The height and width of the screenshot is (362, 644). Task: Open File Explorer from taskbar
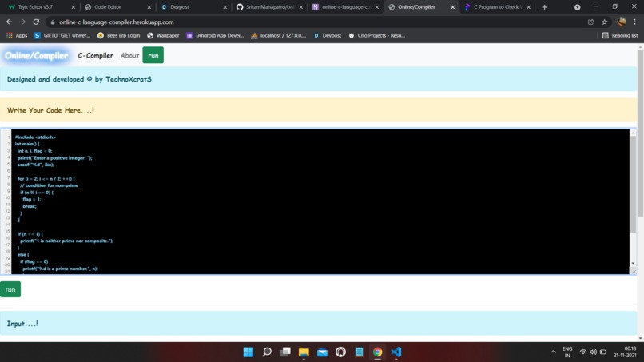(x=304, y=352)
